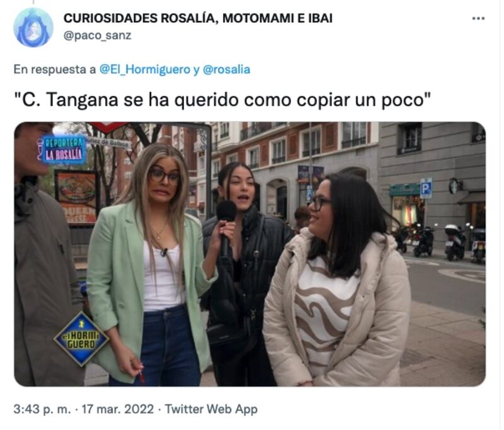Click the El Hormiguero logo on image
The image size is (504, 430).
pos(81,341)
